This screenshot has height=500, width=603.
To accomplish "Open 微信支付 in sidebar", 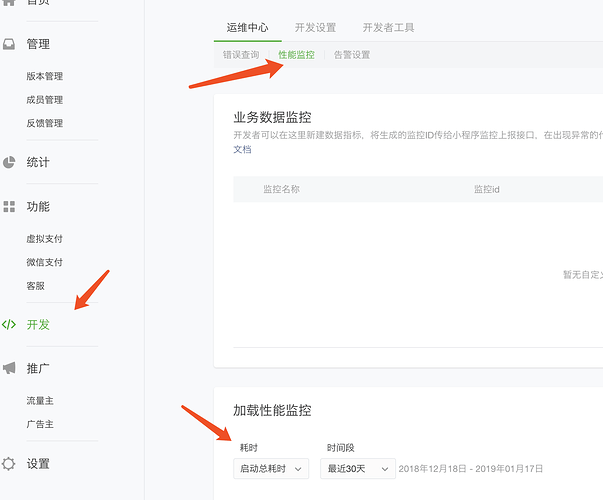I will [44, 262].
